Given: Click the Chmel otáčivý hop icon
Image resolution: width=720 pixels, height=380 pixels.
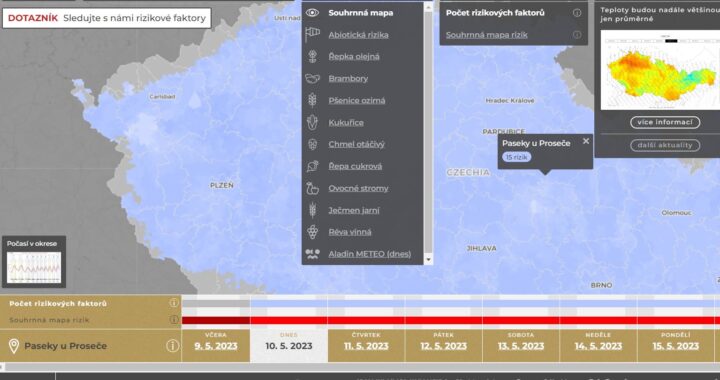Looking at the screenshot, I should 312,144.
